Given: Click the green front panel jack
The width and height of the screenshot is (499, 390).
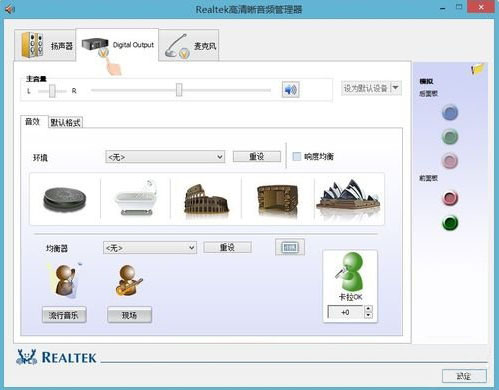Looking at the screenshot, I should tap(450, 223).
